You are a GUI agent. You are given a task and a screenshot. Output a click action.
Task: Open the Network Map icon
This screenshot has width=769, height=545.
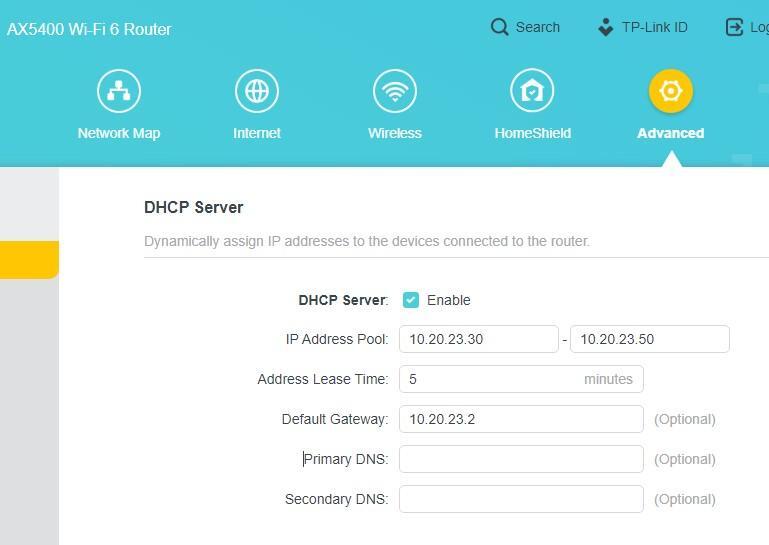click(x=119, y=91)
